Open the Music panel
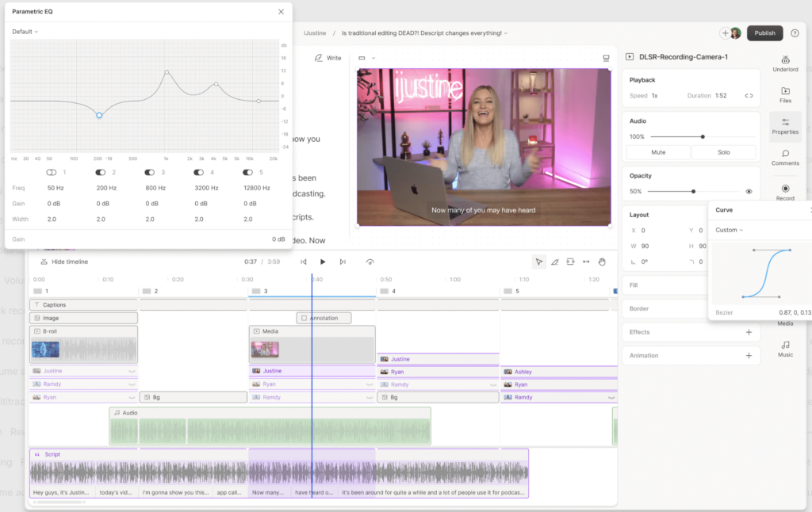The width and height of the screenshot is (812, 512). 785,346
